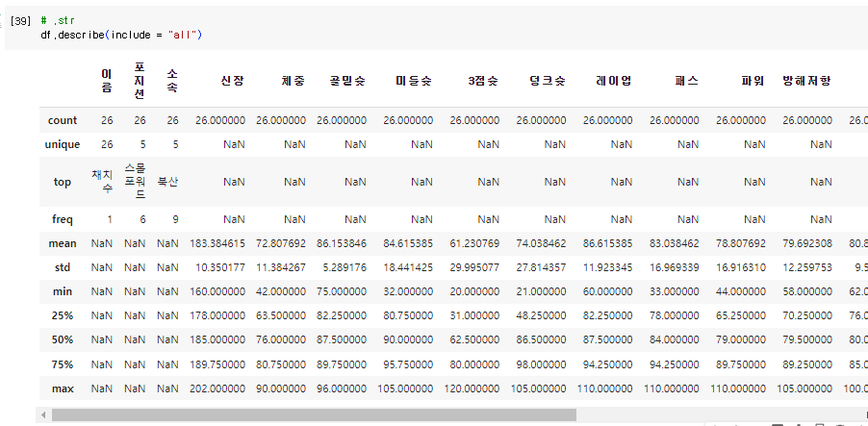The width and height of the screenshot is (868, 426).
Task: Click the 'top' row label
Action: (x=63, y=182)
